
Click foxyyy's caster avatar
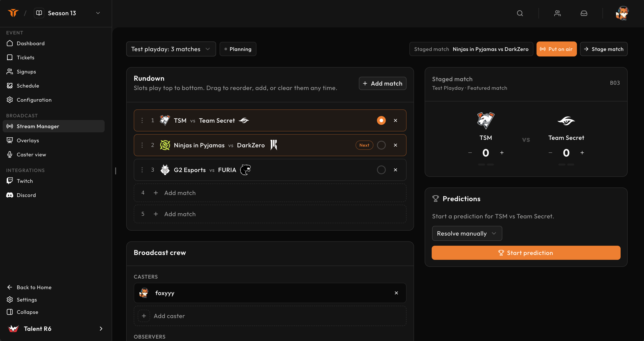click(144, 293)
